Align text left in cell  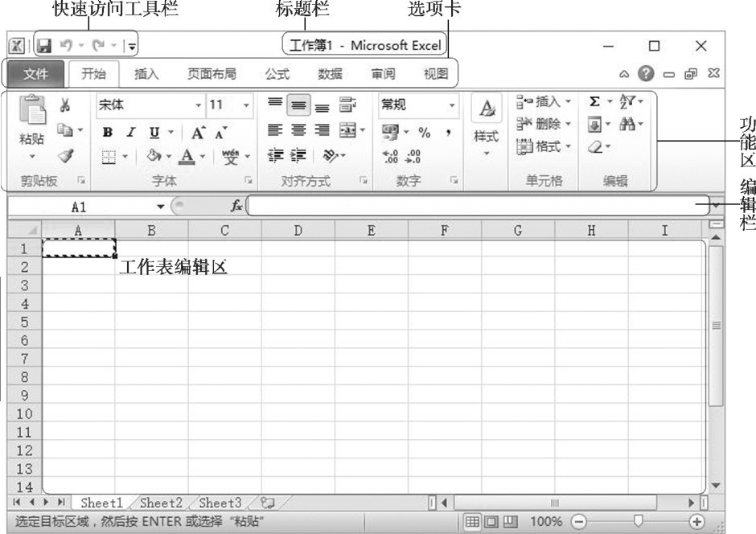tap(275, 129)
